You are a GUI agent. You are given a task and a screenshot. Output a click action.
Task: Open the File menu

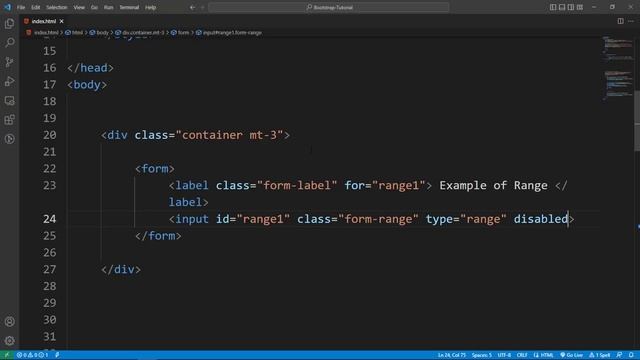(21, 7)
